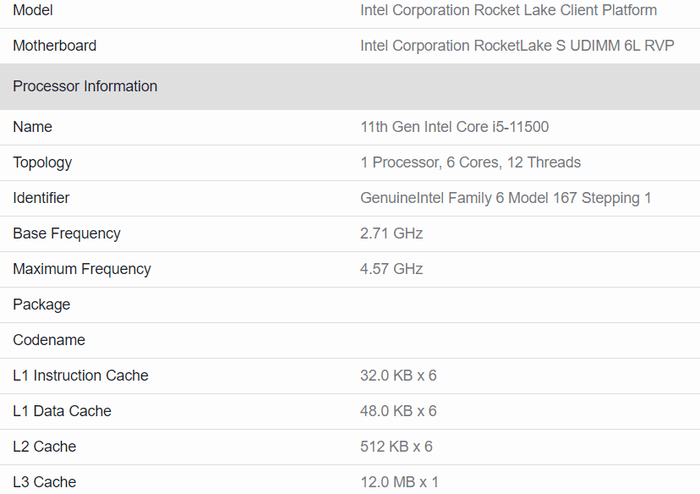The image size is (700, 494).
Task: Click the Maximum Frequency label
Action: tap(82, 269)
